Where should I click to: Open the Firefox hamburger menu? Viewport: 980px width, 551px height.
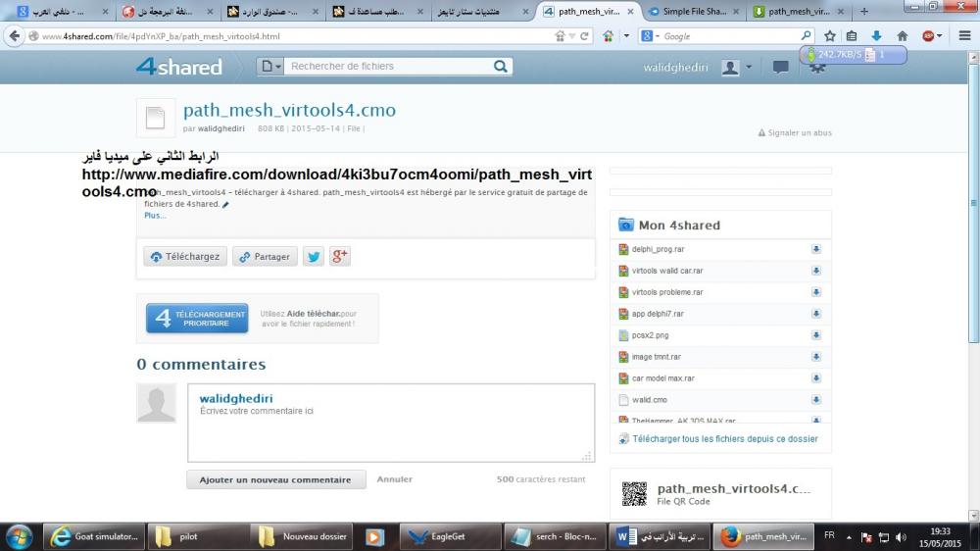pos(964,36)
